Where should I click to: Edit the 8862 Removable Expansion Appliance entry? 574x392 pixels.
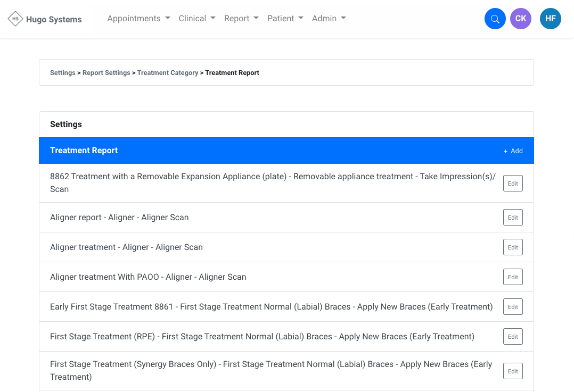click(512, 183)
